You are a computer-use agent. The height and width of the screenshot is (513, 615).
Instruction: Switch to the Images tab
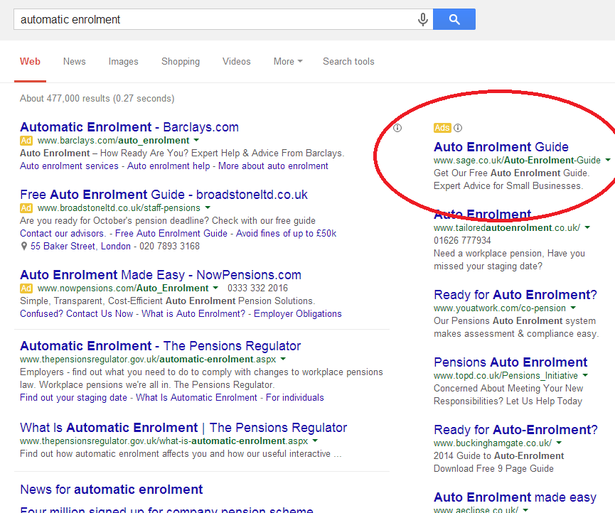coord(123,62)
